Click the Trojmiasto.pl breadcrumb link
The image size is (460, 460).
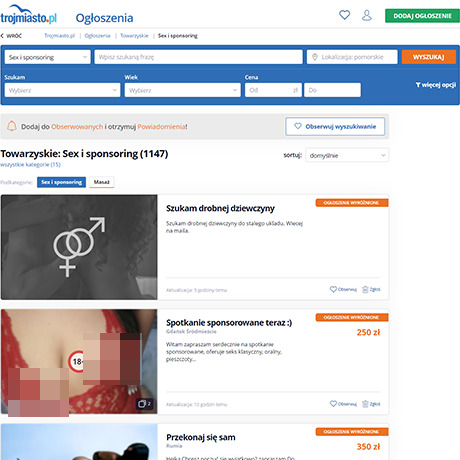(60, 36)
